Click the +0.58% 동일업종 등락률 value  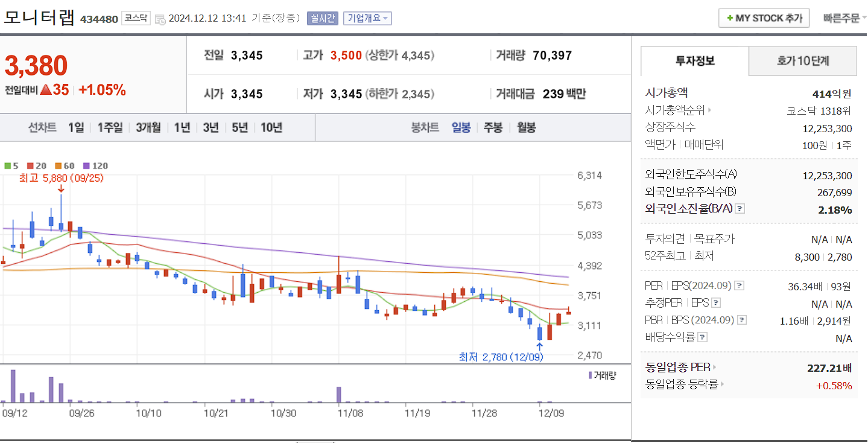834,385
